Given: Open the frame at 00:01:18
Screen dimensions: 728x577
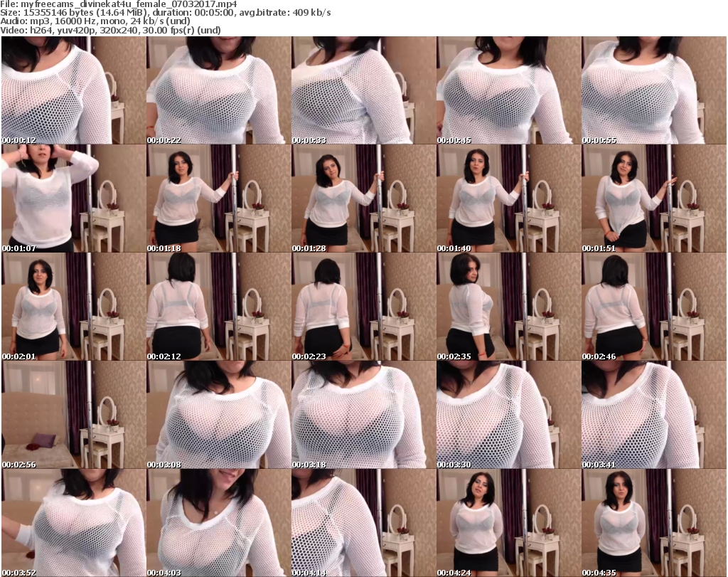Looking at the screenshot, I should [219, 198].
